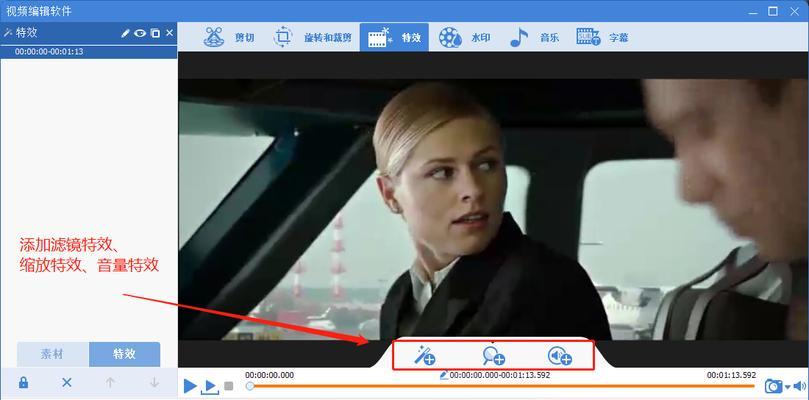
Task: Click the lock icon at bottom left
Action: coord(23,382)
